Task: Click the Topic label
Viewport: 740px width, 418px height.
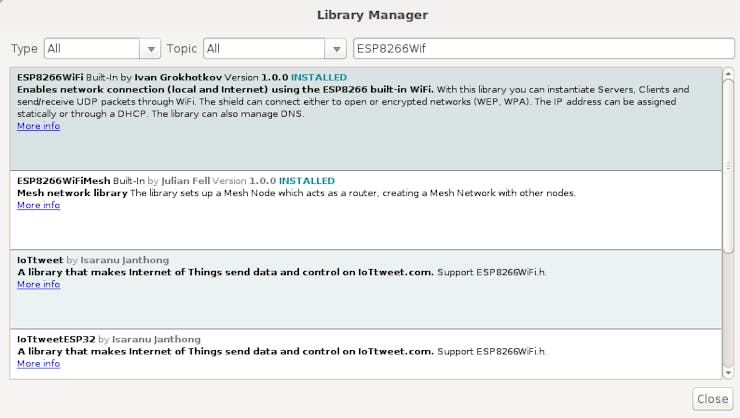Action: 182,49
